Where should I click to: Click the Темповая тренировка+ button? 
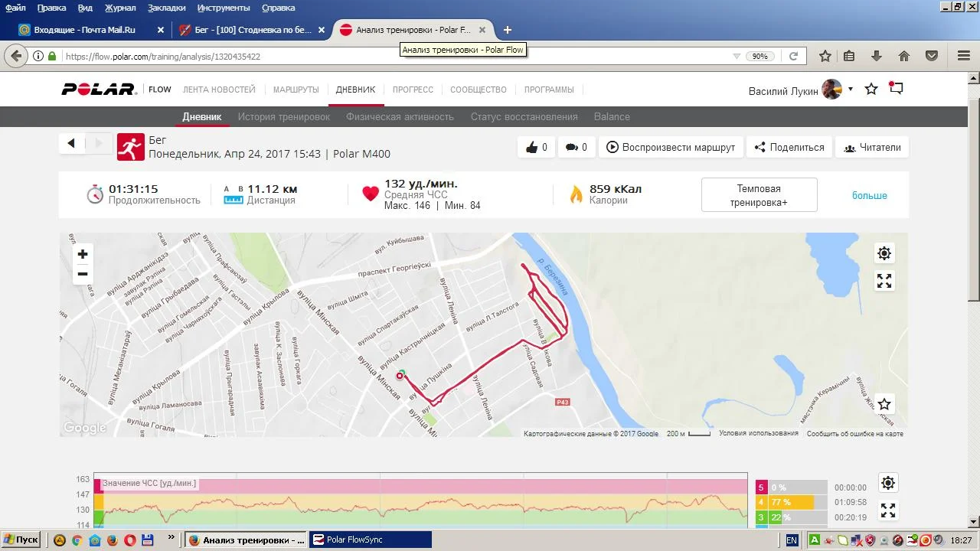[x=759, y=195]
